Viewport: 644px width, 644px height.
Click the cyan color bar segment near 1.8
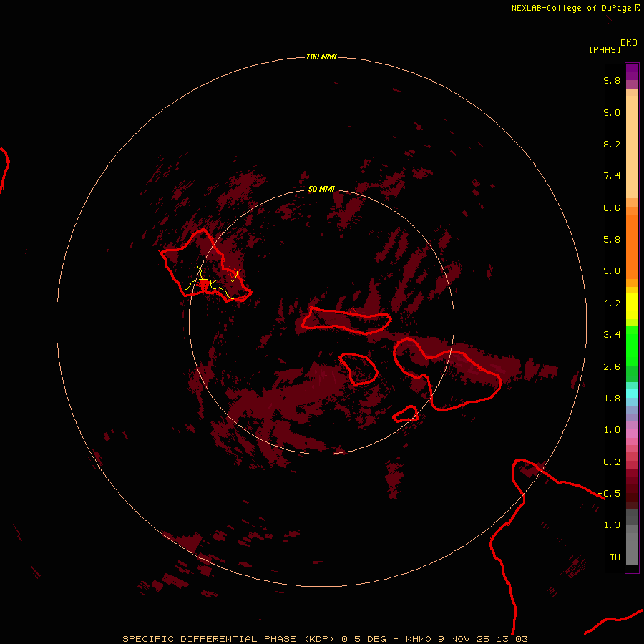632,394
